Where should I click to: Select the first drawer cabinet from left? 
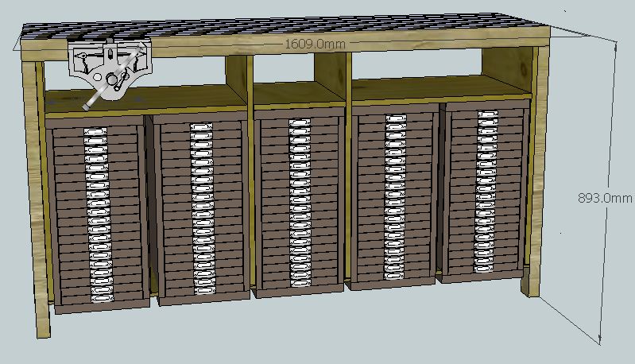click(x=97, y=215)
